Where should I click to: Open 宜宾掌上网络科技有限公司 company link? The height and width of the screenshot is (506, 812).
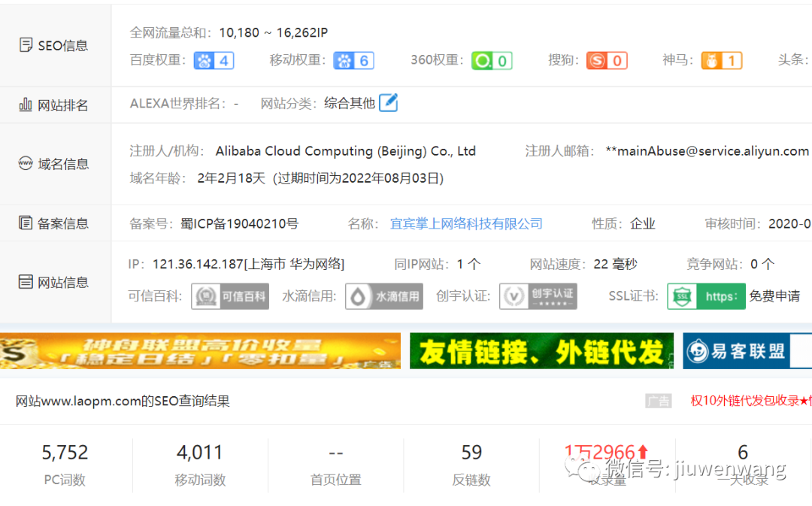pos(466,224)
